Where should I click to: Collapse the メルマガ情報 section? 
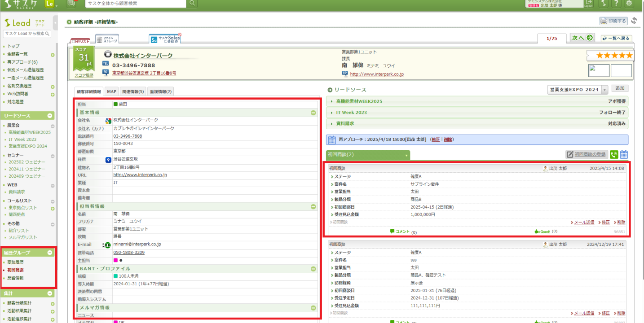click(313, 308)
